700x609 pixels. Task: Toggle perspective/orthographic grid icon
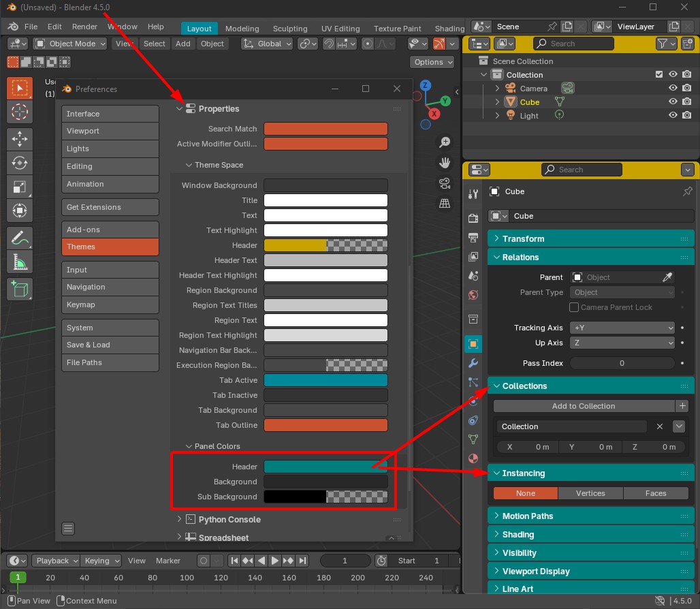pyautogui.click(x=444, y=204)
